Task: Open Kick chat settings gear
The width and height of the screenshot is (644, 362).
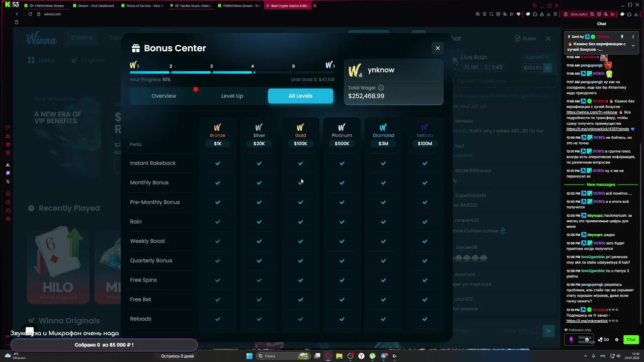Action: pyautogui.click(x=617, y=339)
